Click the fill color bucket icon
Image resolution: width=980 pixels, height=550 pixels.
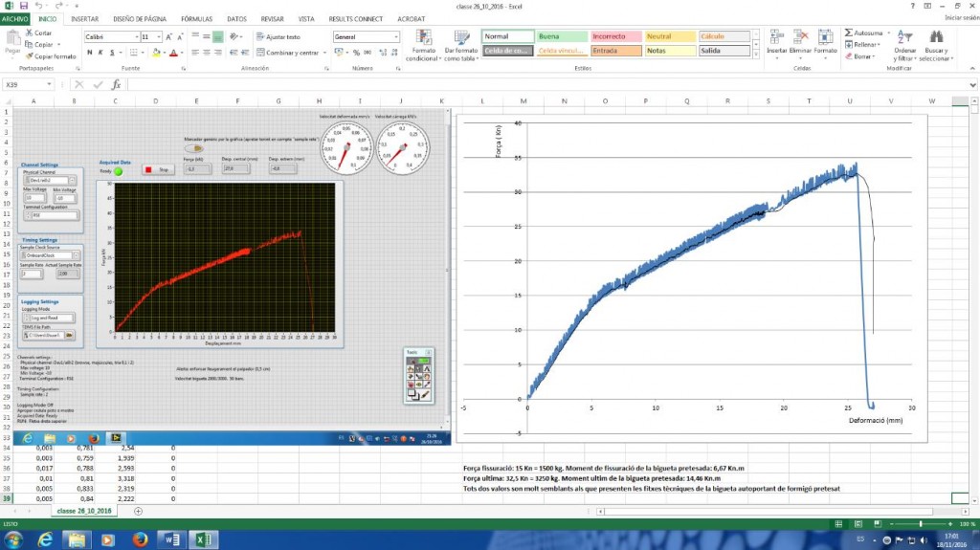[x=156, y=53]
